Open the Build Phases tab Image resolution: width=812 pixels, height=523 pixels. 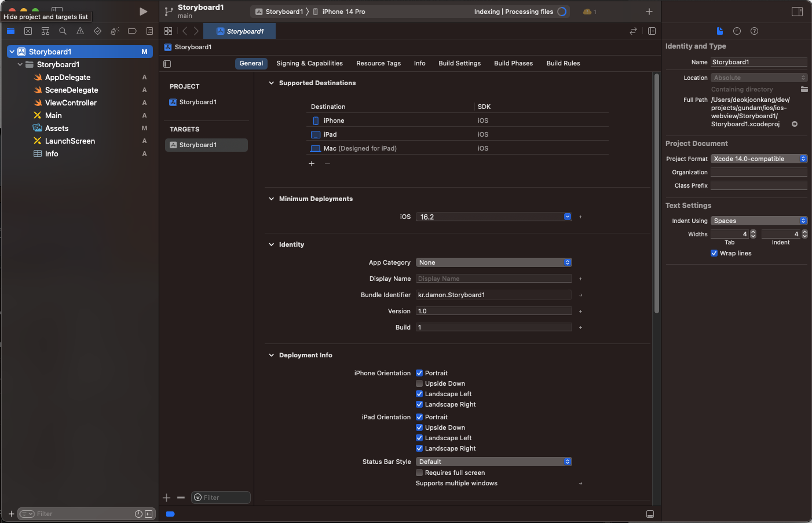coord(513,63)
